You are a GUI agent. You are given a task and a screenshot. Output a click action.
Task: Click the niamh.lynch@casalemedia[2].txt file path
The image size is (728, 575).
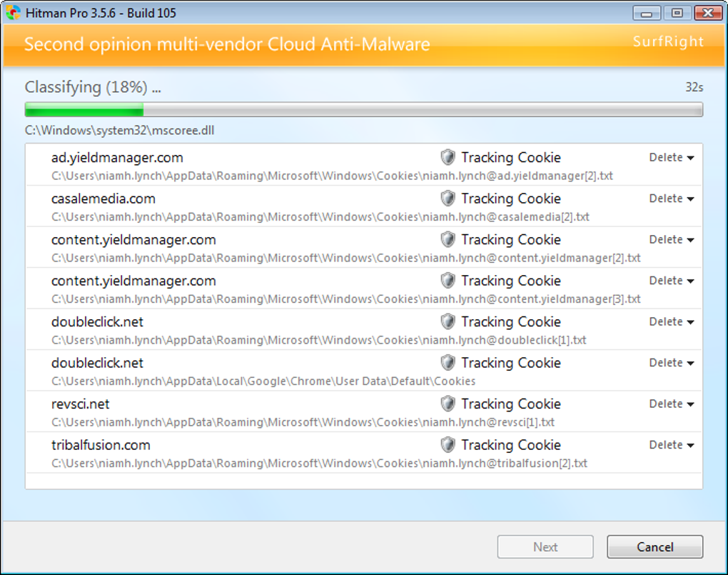(320, 217)
